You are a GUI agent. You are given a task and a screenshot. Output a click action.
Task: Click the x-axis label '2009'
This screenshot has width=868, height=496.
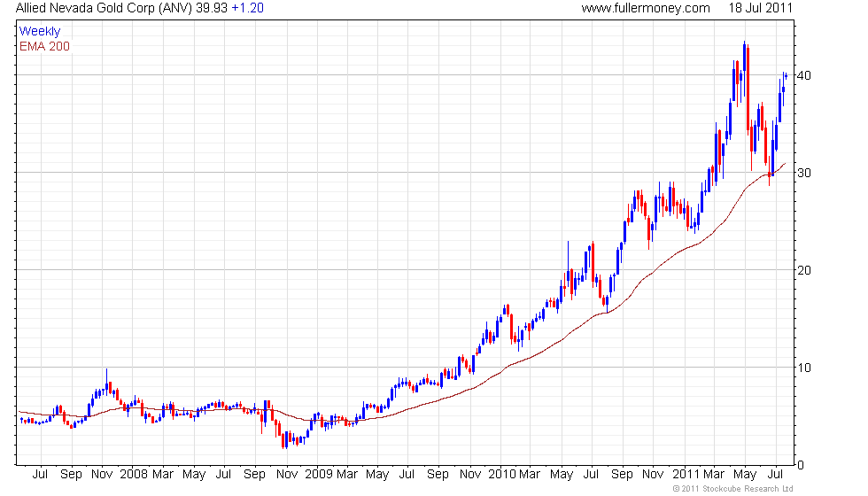click(319, 475)
